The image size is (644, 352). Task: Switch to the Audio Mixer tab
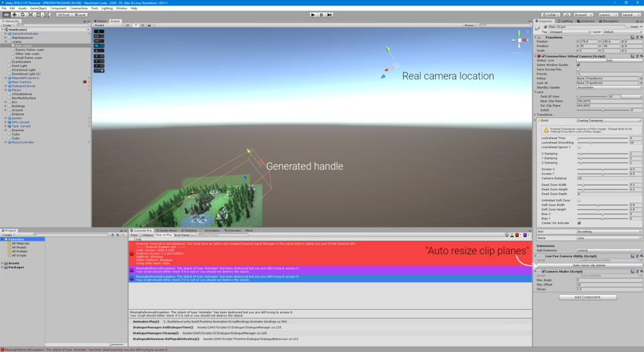click(166, 231)
